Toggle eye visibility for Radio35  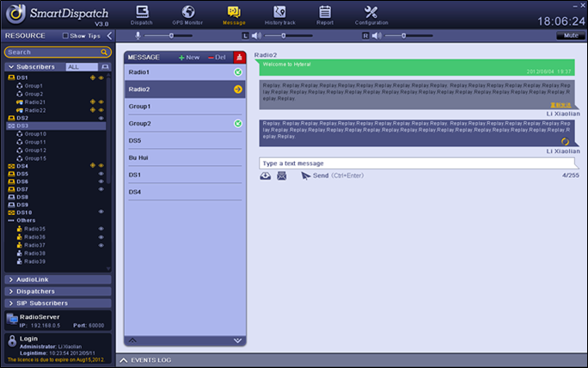pos(101,229)
